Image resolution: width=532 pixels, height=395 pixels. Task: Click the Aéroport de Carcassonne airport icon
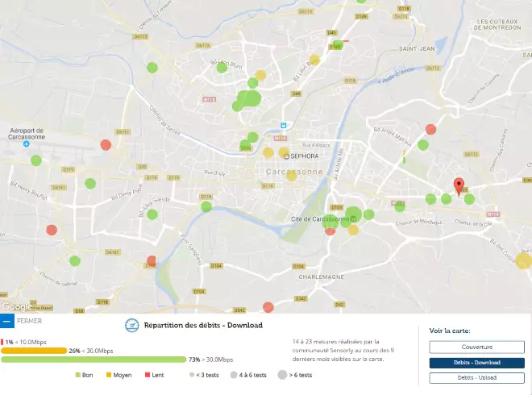pos(27,145)
